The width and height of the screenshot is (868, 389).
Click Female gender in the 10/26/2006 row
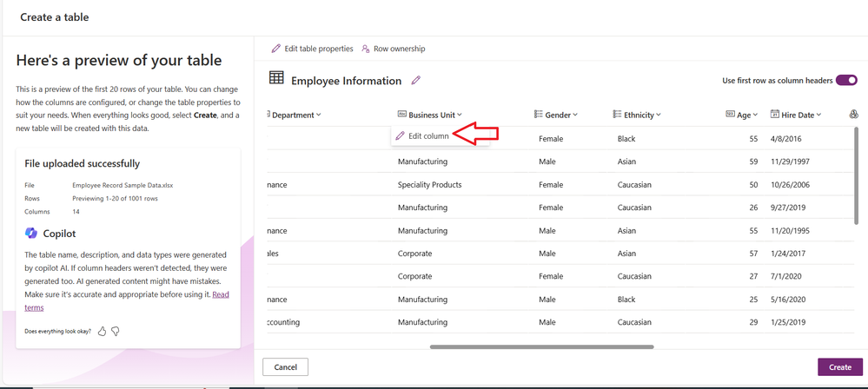[x=551, y=185]
